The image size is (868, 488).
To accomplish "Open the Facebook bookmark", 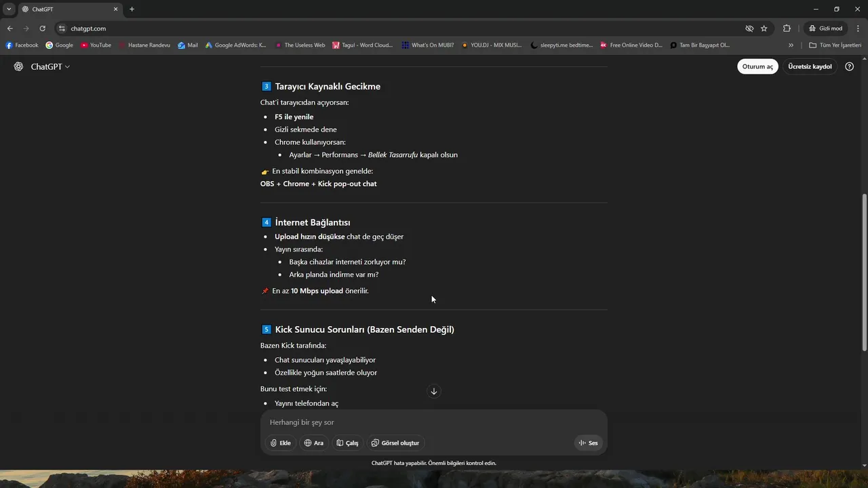I will 22,45.
